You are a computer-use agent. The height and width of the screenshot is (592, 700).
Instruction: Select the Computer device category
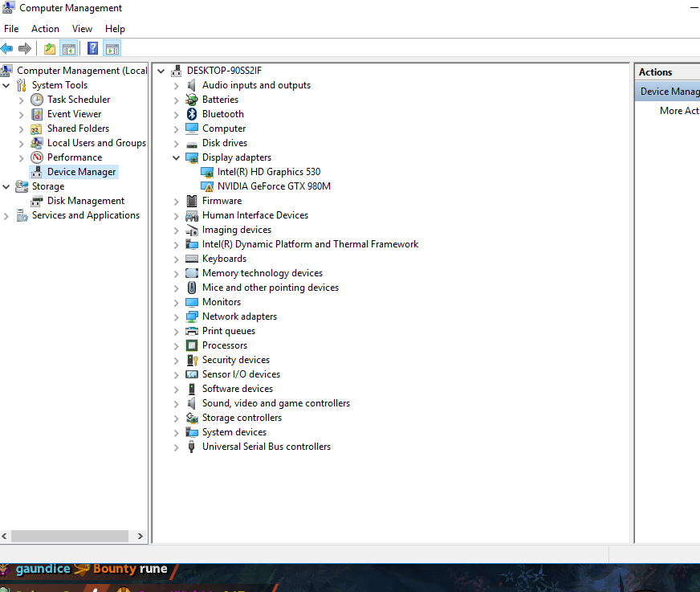point(224,129)
